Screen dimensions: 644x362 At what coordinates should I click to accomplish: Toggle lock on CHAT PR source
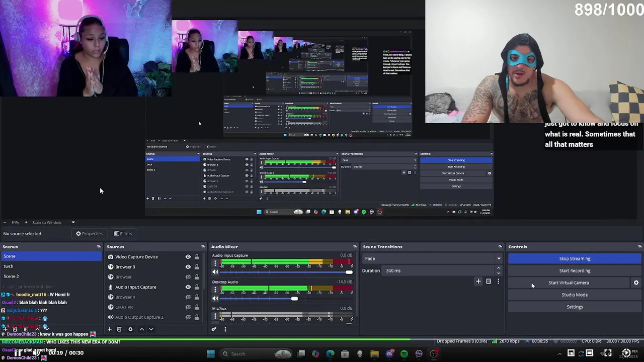197,307
